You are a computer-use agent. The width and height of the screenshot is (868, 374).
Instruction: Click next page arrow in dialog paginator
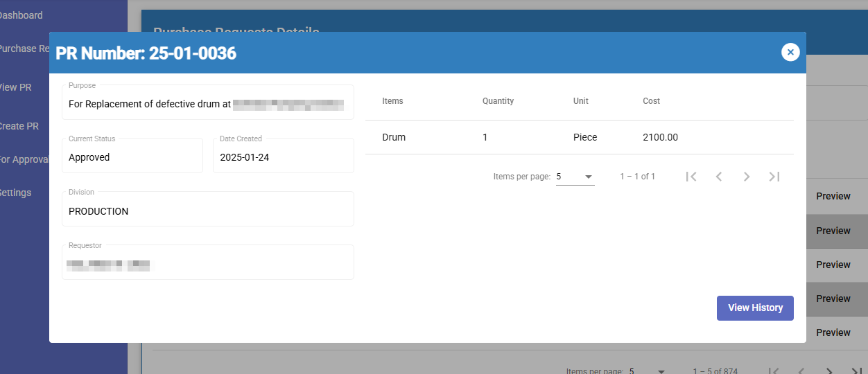747,177
